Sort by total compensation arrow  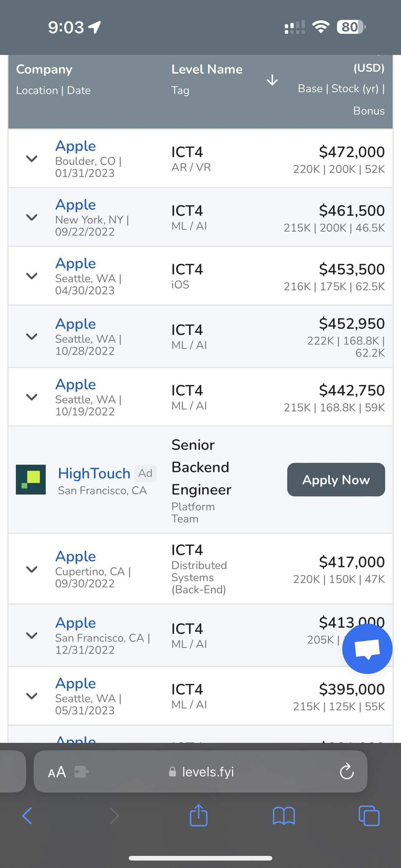pos(272,80)
